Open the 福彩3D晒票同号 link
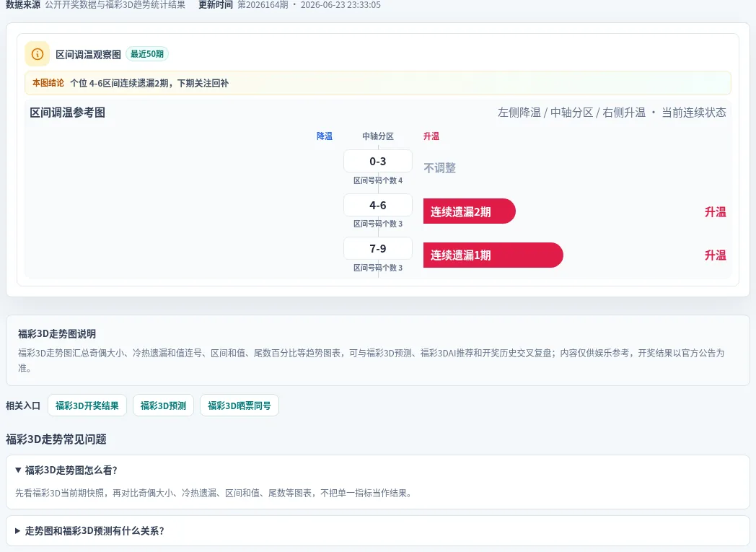Image resolution: width=756 pixels, height=552 pixels. click(239, 406)
